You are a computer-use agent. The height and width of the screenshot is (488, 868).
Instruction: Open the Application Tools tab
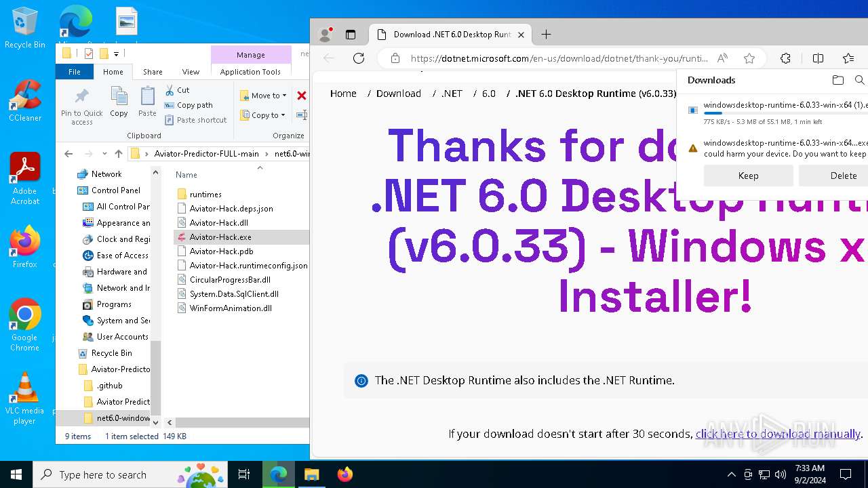[x=250, y=72]
